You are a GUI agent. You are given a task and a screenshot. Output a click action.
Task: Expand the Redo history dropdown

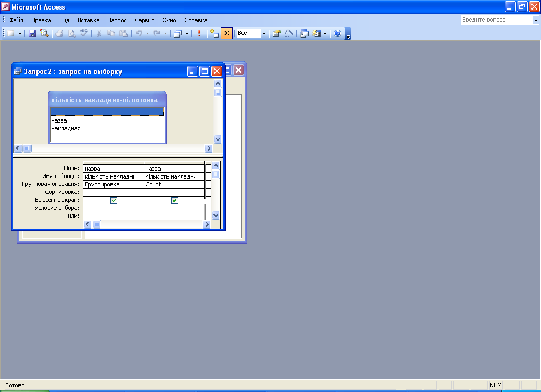165,33
